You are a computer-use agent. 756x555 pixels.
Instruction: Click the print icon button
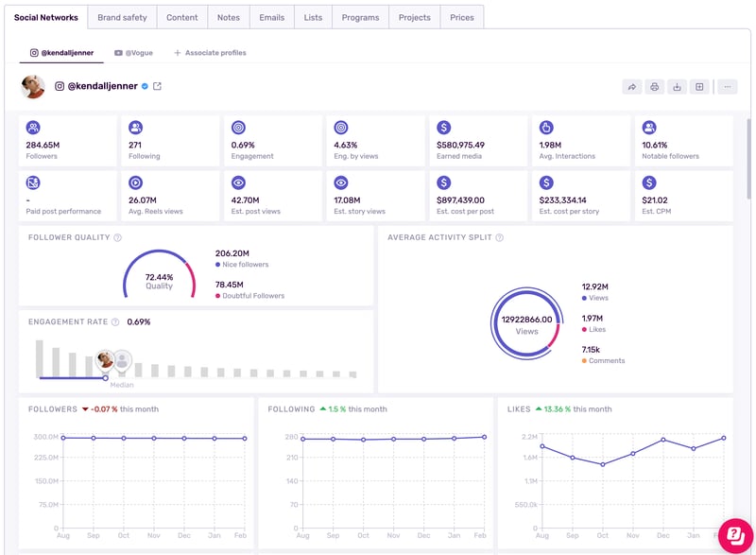(654, 87)
